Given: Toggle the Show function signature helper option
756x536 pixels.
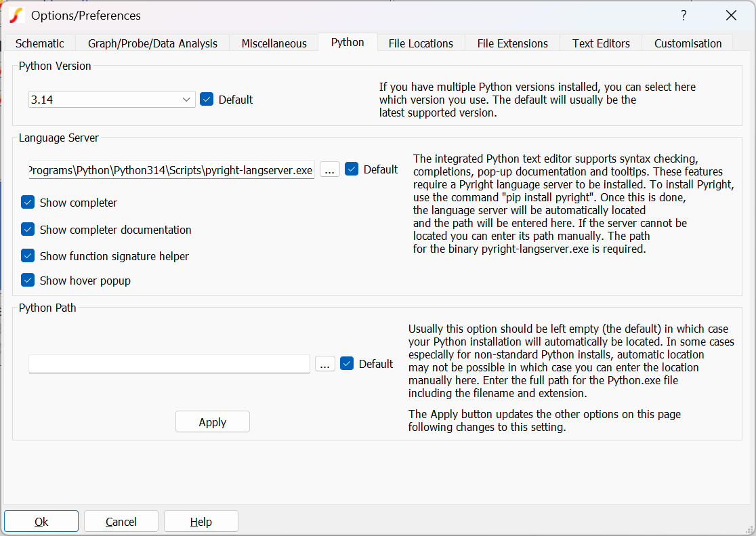Looking at the screenshot, I should pyautogui.click(x=27, y=255).
